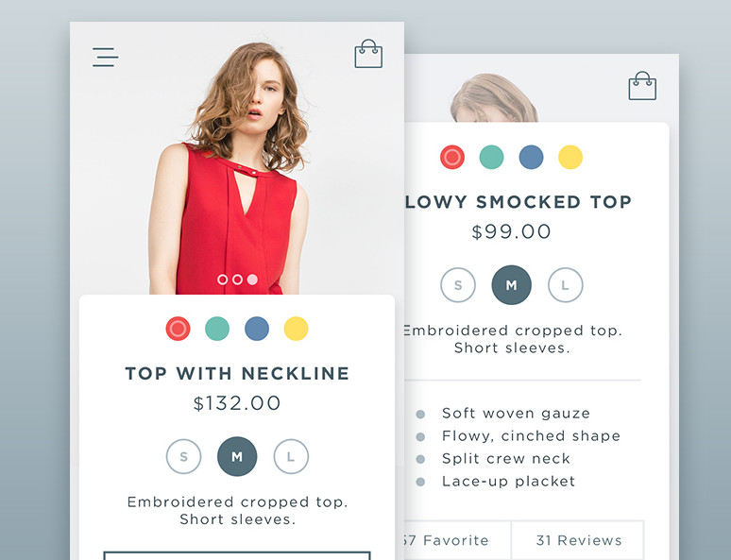Choose green color for Top With Neckline
Viewport: 731px width, 560px height.
pyautogui.click(x=217, y=329)
